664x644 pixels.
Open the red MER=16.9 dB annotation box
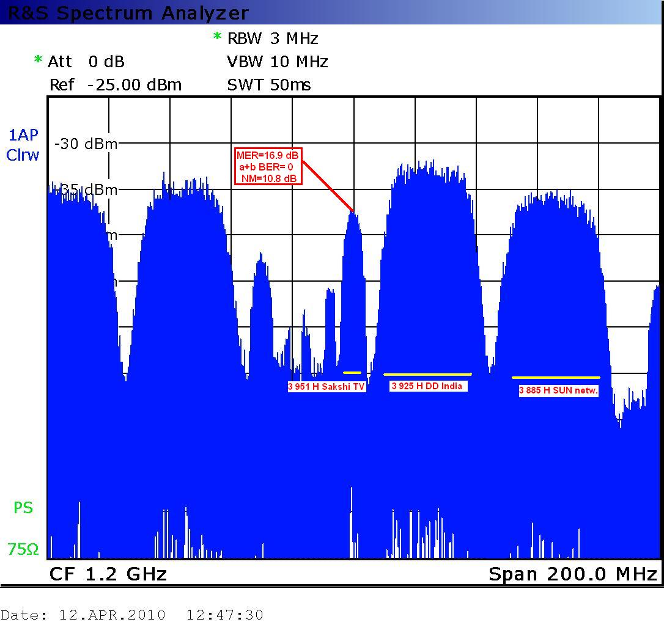268,167
